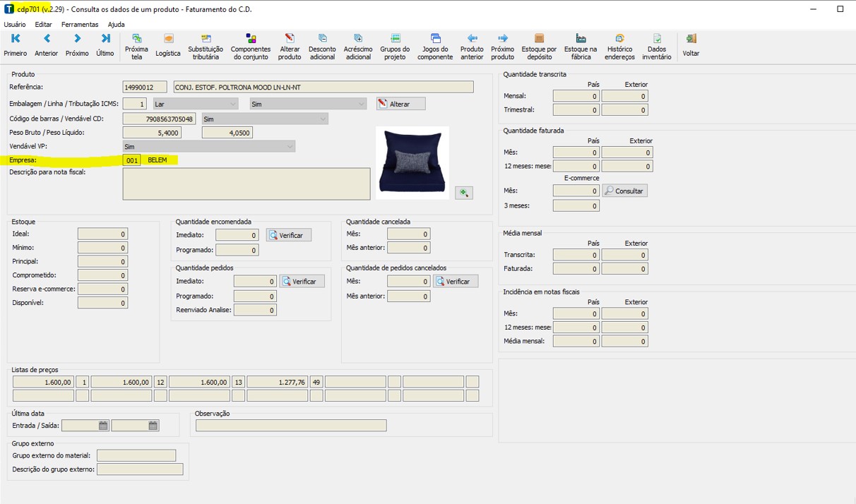The image size is (856, 504).
Task: Click the Descrição para nota fiscal field
Action: [x=246, y=184]
